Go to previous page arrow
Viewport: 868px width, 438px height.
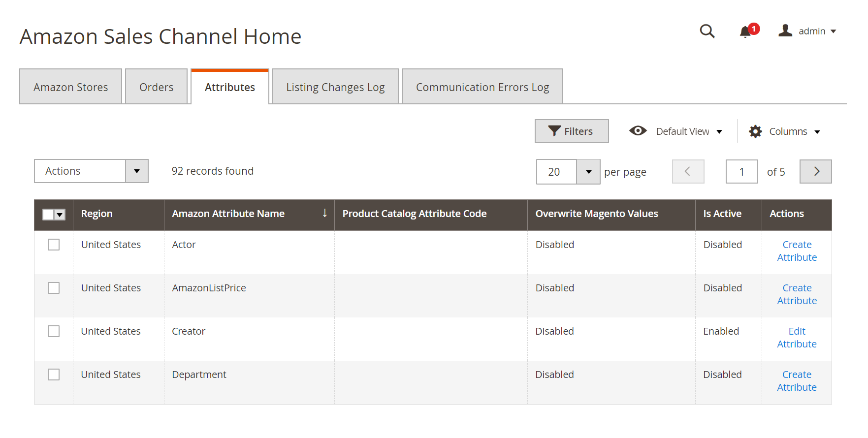click(x=688, y=171)
